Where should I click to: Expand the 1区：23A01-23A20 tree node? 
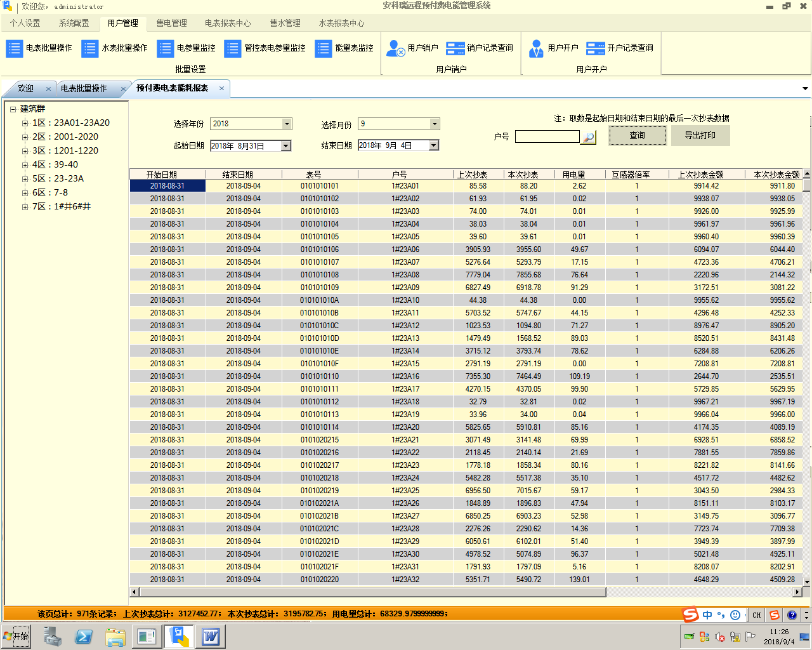(x=25, y=123)
